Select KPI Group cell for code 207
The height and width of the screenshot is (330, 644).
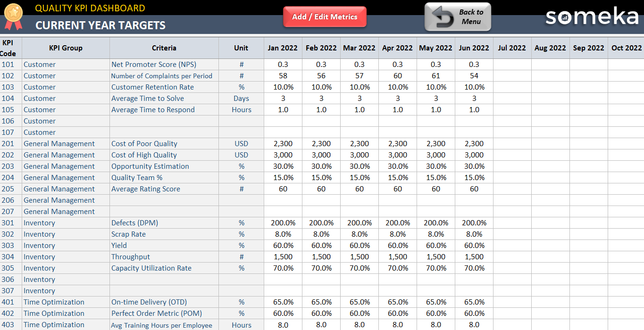pyautogui.click(x=66, y=212)
